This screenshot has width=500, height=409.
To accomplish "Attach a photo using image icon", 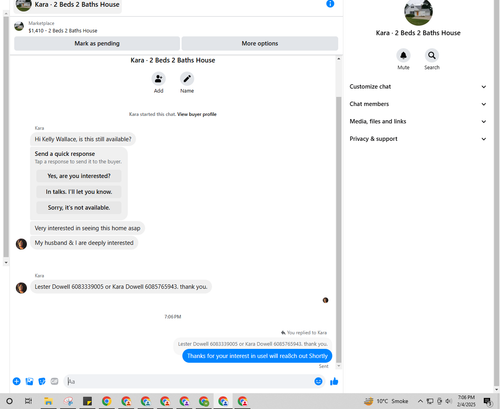I will point(29,381).
